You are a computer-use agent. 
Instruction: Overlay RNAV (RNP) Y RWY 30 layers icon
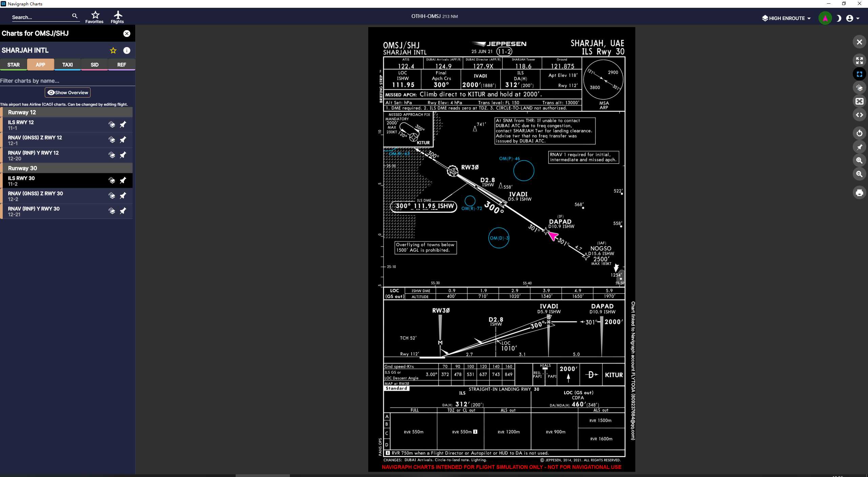point(112,211)
